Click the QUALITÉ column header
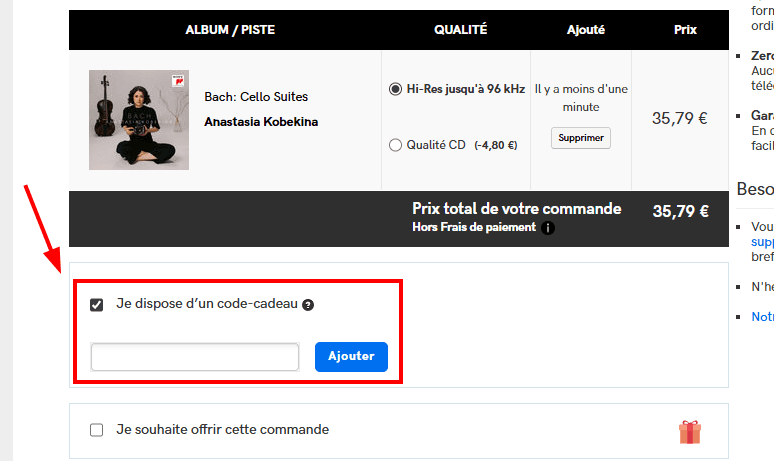Image resolution: width=774 pixels, height=461 pixels. click(460, 30)
